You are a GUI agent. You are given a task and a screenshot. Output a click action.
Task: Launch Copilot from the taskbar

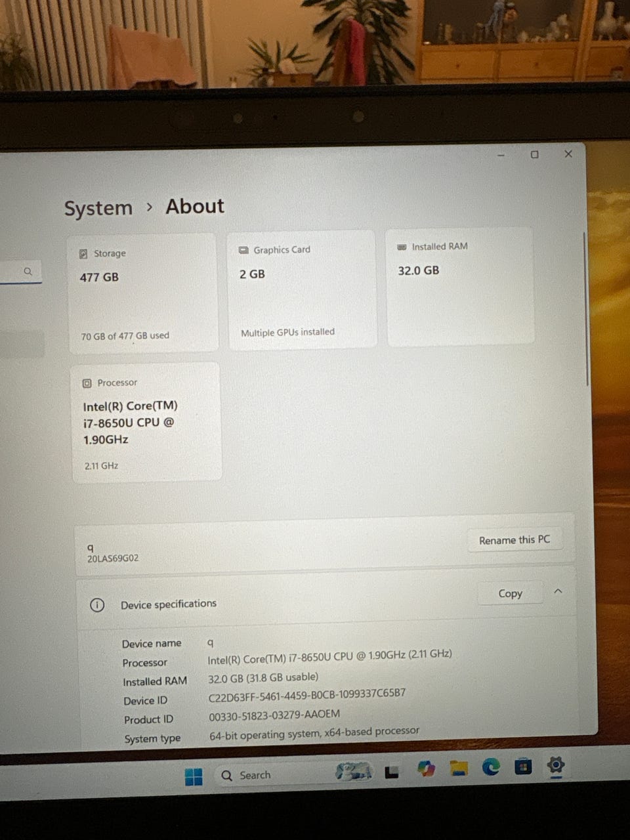426,768
